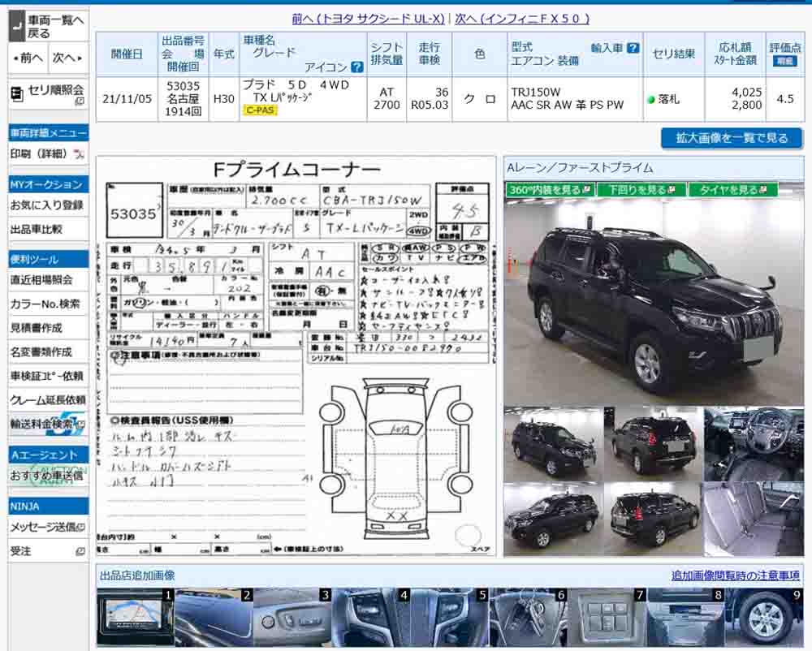Viewport: 812px width, 651px height.
Task: Open the auction inspection sheet image
Action: click(x=296, y=356)
